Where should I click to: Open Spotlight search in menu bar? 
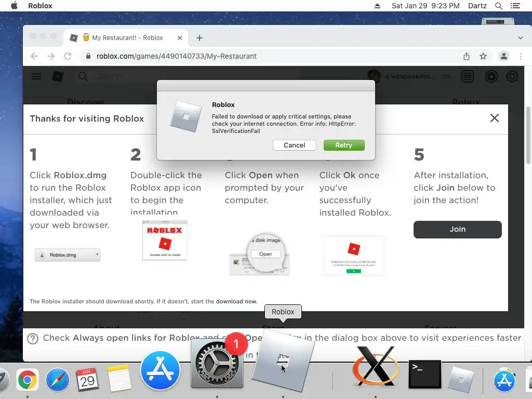pos(499,6)
